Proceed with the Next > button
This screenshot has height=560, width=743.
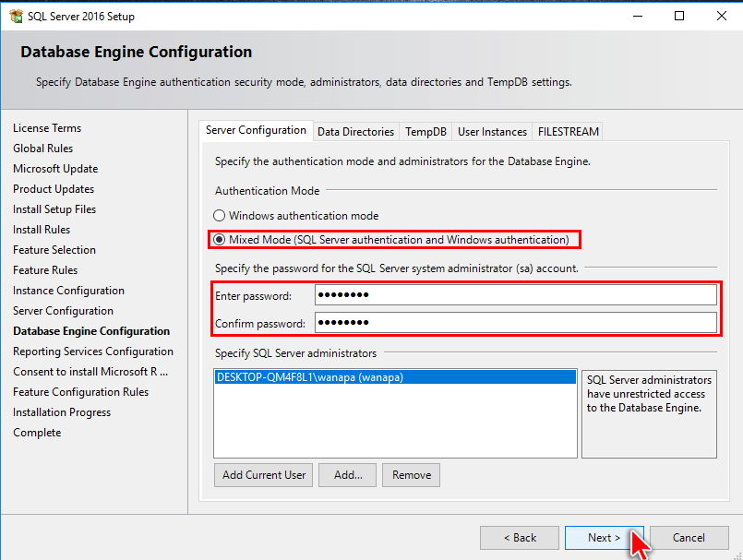click(x=605, y=538)
